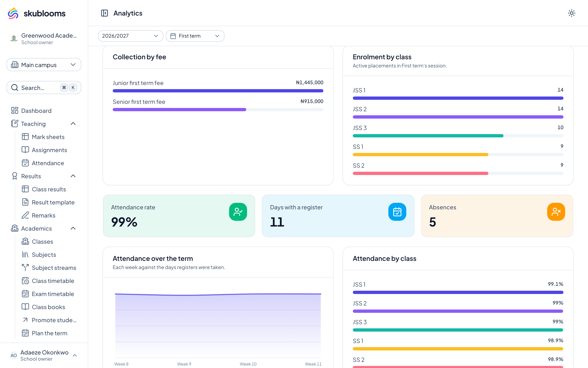The height and width of the screenshot is (368, 588).
Task: Click the Subjects library icon
Action: (x=25, y=255)
